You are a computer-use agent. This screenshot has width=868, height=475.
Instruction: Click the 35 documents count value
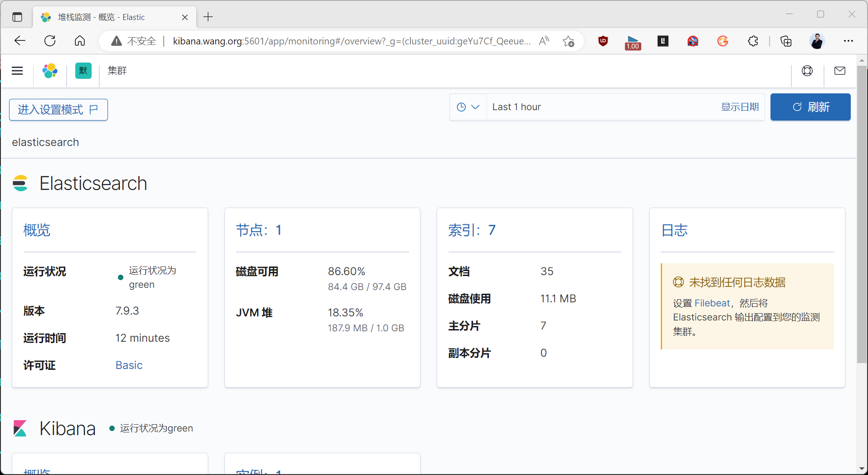click(x=547, y=271)
